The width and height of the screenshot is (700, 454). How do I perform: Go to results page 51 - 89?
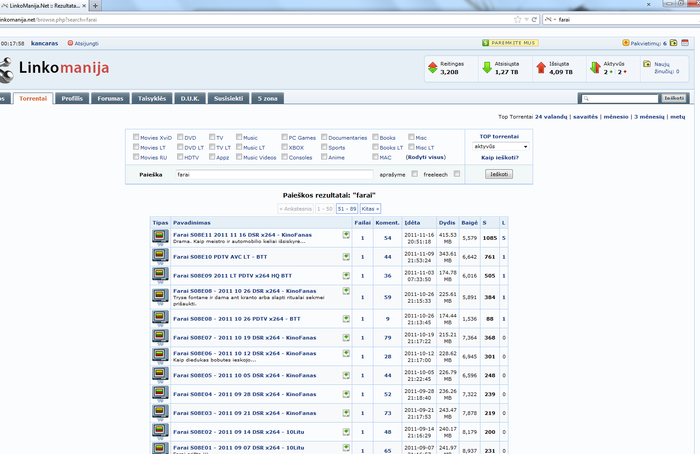click(346, 208)
